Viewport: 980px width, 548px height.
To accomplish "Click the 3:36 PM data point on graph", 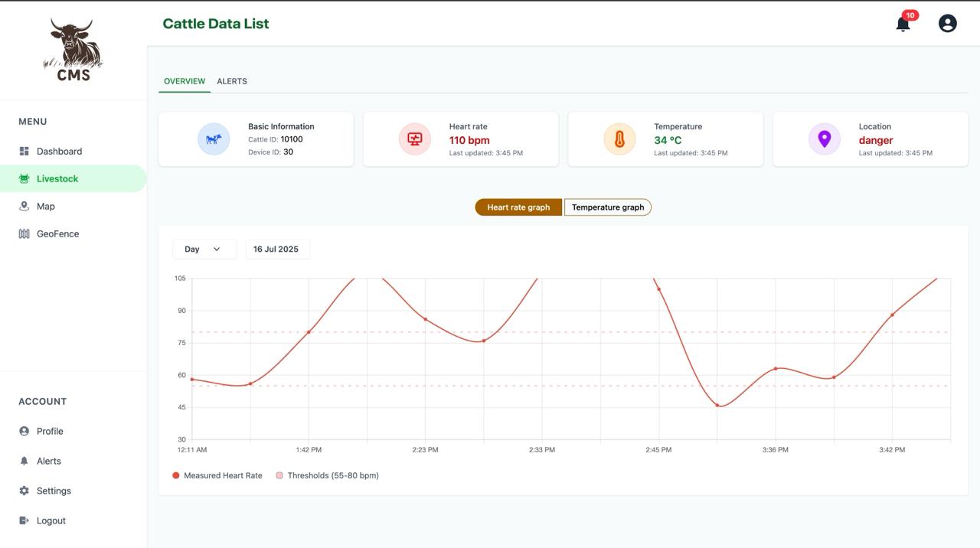I will (776, 369).
